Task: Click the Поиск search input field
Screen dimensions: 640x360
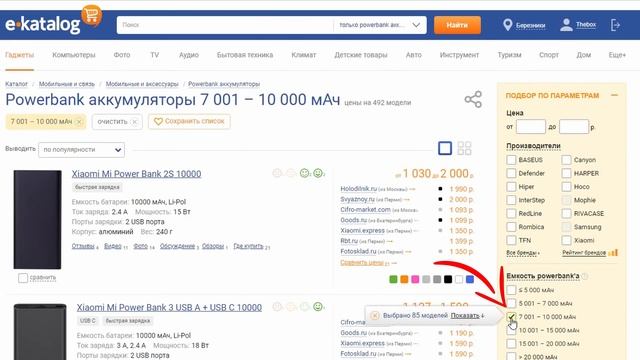Action: [225, 25]
